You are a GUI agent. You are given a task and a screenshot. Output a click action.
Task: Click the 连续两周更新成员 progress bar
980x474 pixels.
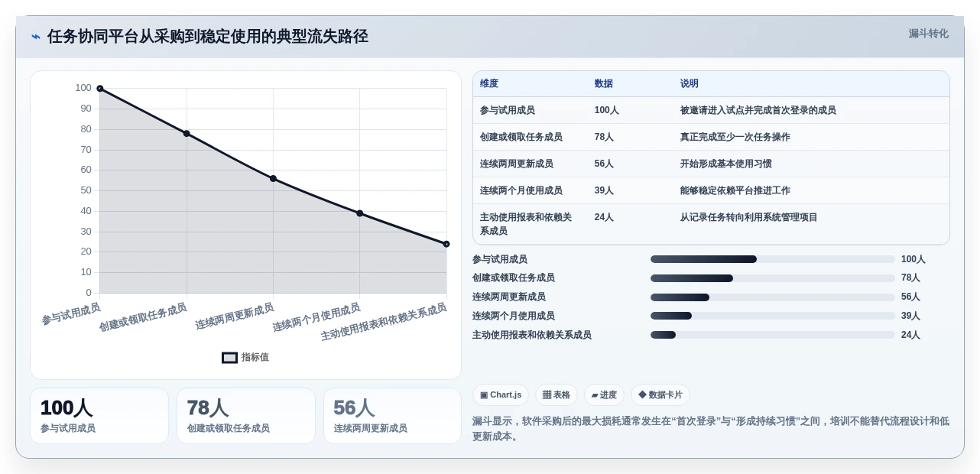point(772,297)
